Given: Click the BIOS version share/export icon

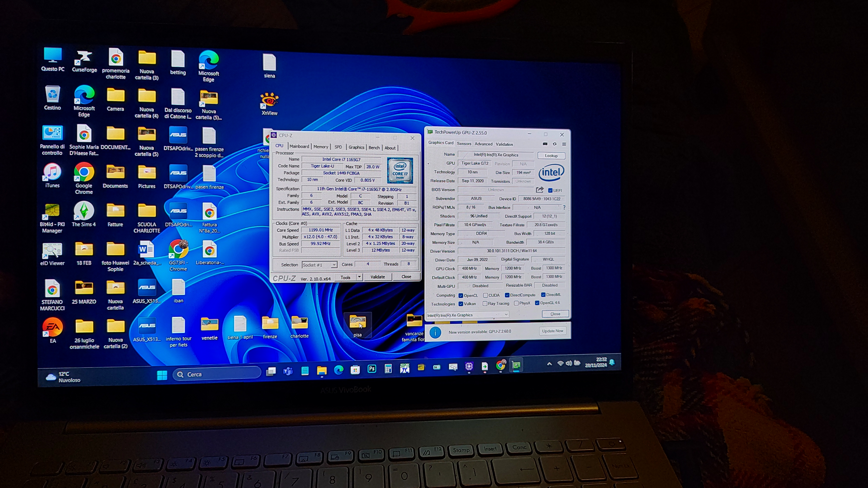Looking at the screenshot, I should click(x=540, y=190).
